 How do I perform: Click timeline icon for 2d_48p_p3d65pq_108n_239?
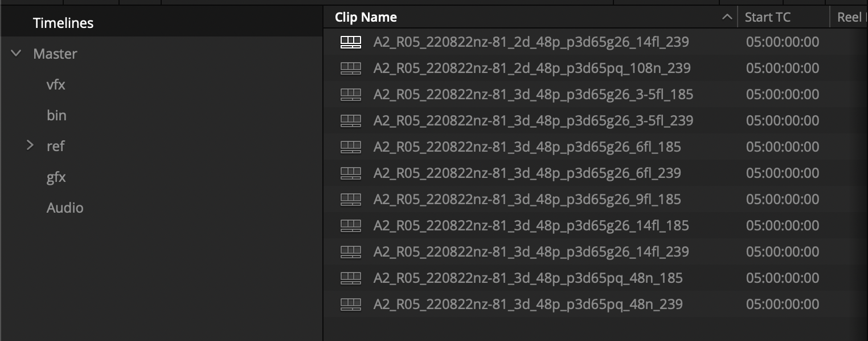tap(351, 68)
